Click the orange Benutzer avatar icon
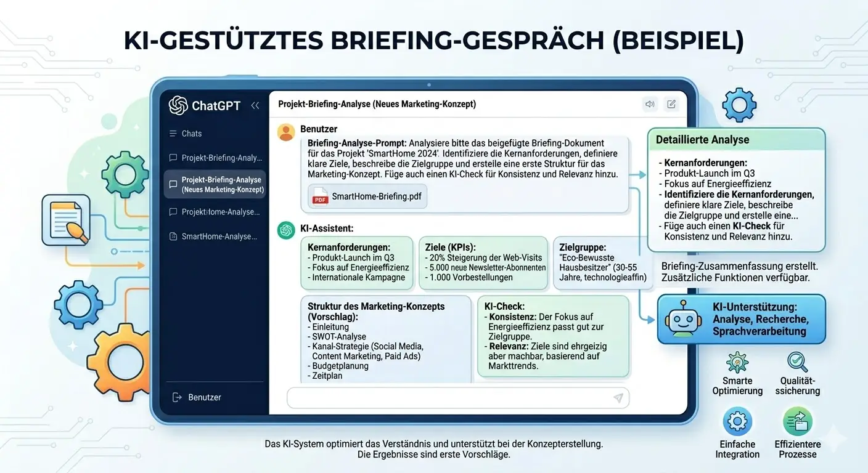This screenshot has height=473, width=868. point(285,131)
